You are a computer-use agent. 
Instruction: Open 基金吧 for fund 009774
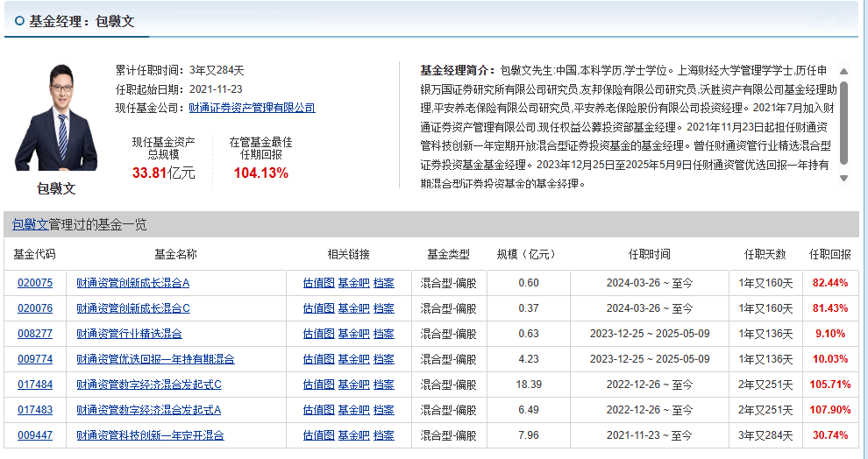[353, 359]
